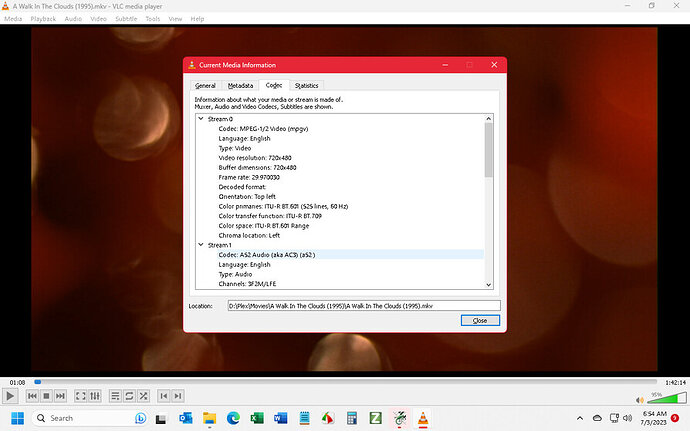The height and width of the screenshot is (431, 690).
Task: Select Buffer dimensions: 720x480 row
Action: (x=257, y=167)
